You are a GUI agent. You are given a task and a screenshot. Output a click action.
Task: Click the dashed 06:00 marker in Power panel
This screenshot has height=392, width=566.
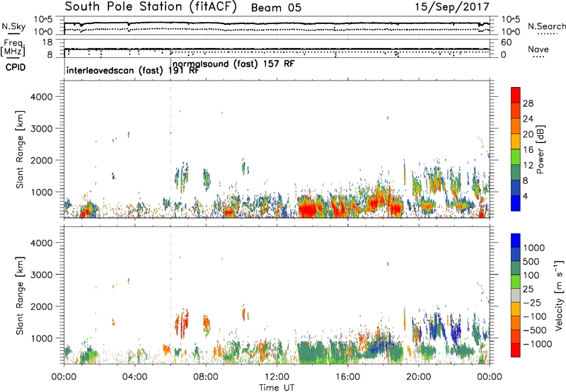171,149
